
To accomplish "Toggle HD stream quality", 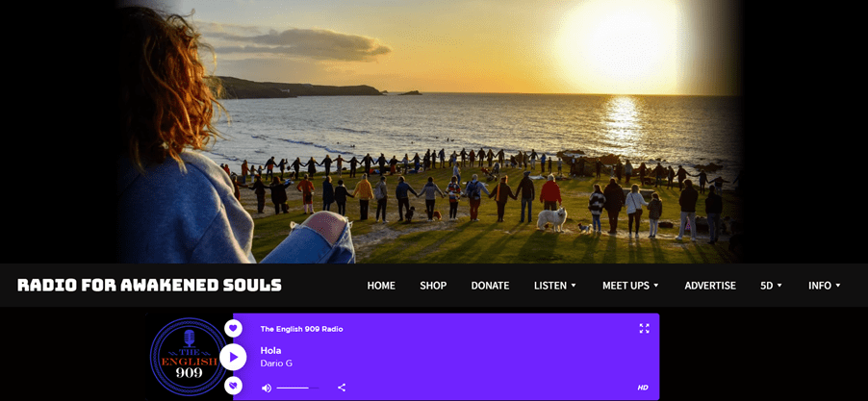I will click(x=643, y=388).
